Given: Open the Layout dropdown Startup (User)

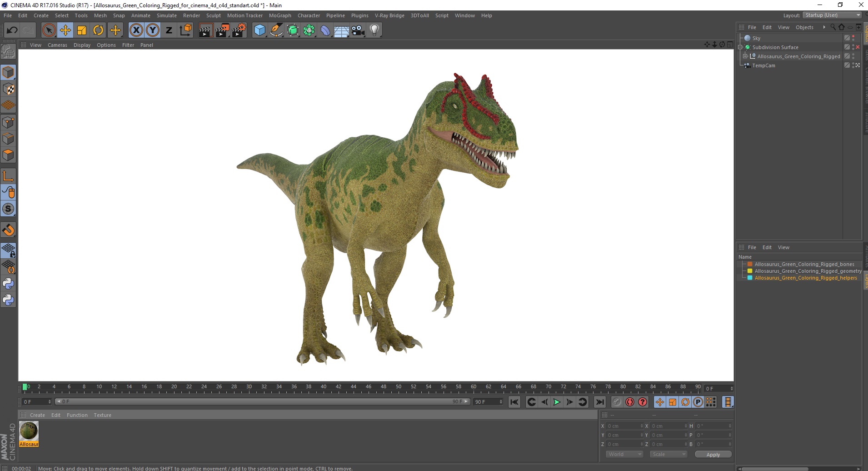Looking at the screenshot, I should coord(832,15).
